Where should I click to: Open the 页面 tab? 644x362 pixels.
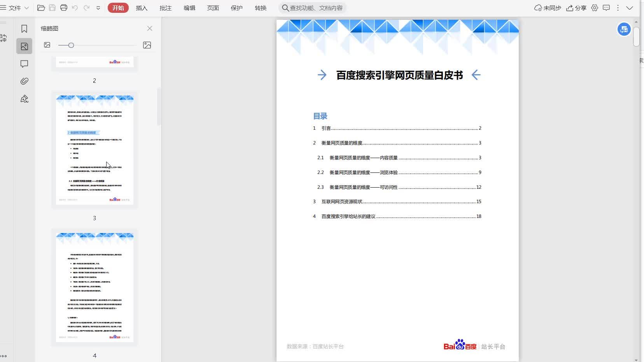tap(213, 8)
